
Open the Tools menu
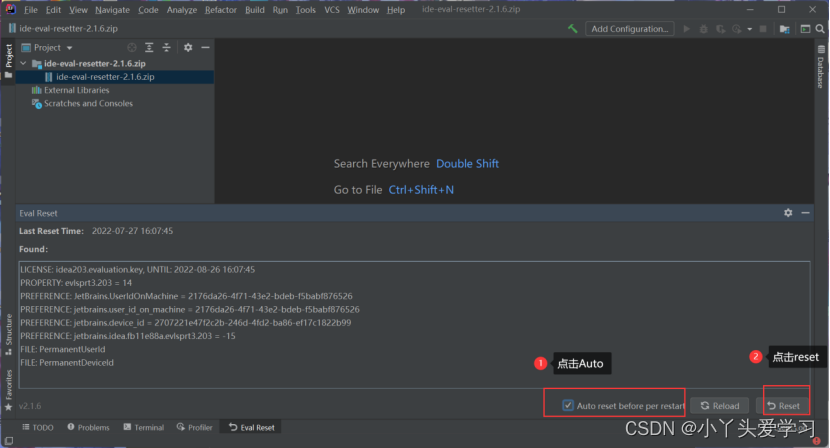click(305, 10)
